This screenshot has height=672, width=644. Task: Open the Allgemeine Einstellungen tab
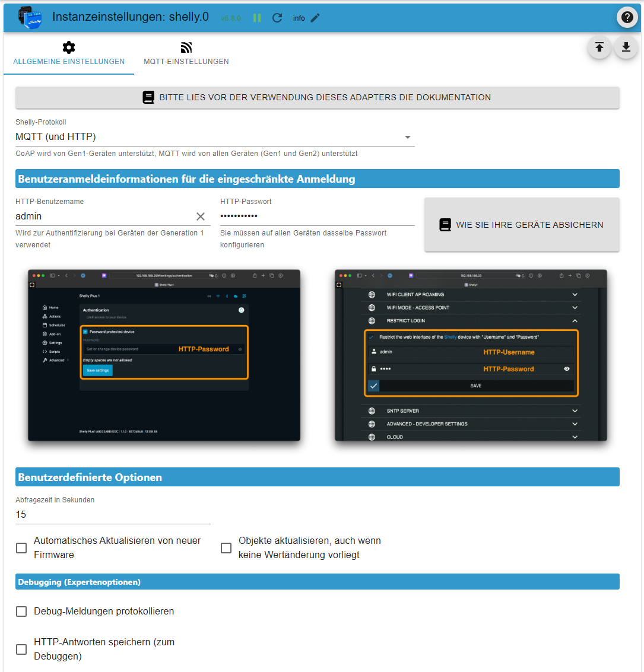tap(69, 54)
